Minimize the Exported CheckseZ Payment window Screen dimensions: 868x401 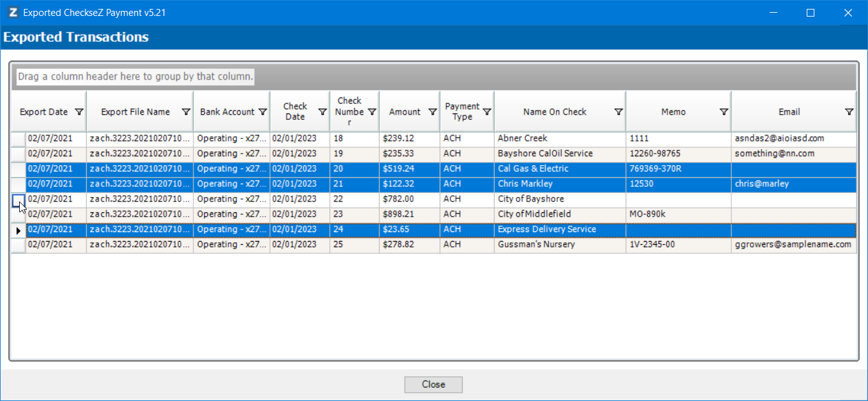(x=773, y=13)
